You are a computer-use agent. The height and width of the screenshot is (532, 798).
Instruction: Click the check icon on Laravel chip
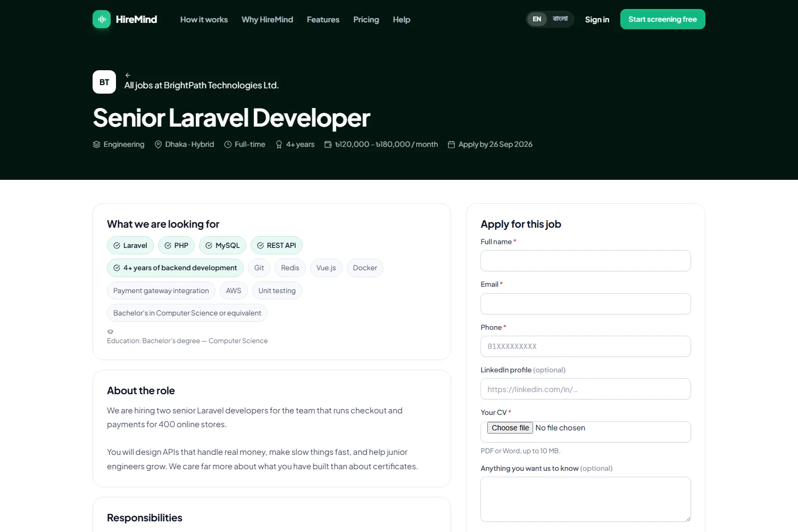(x=117, y=245)
